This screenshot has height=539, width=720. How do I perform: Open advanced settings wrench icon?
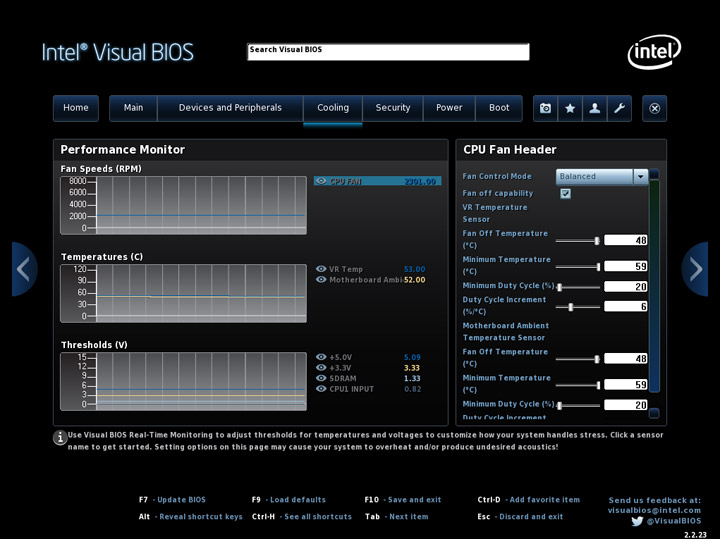click(619, 108)
